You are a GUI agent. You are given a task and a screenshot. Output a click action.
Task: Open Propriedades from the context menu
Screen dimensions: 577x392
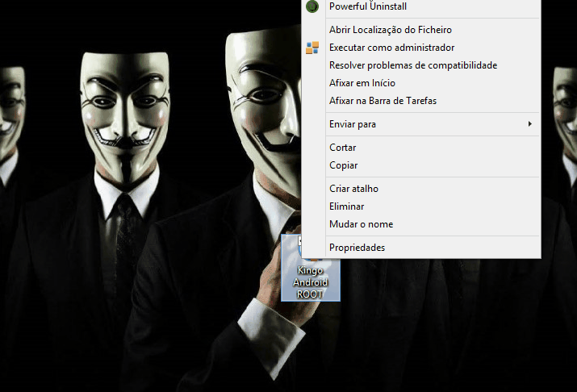point(357,248)
